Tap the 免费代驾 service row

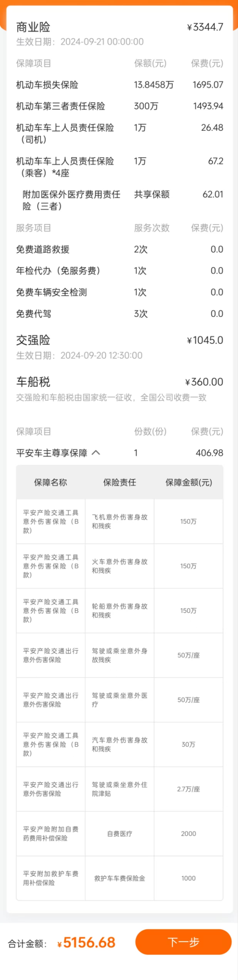coord(120,314)
